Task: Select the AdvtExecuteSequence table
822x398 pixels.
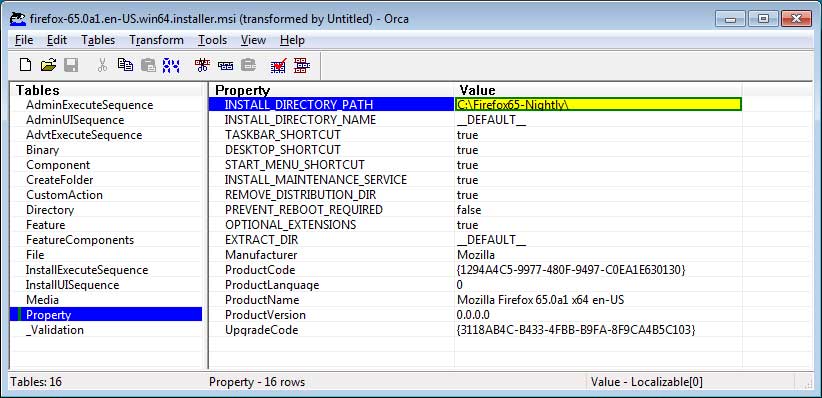Action: 84,135
